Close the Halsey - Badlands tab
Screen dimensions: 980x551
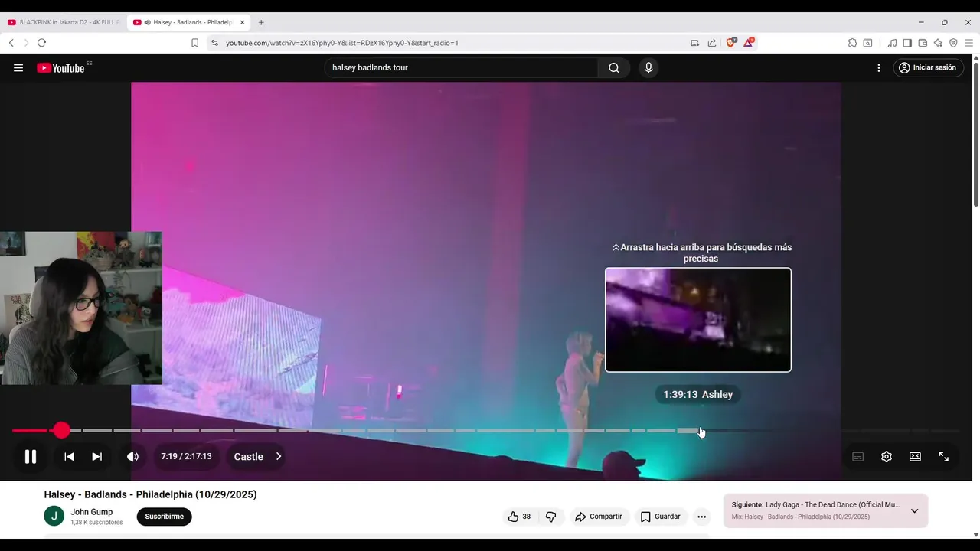(242, 22)
